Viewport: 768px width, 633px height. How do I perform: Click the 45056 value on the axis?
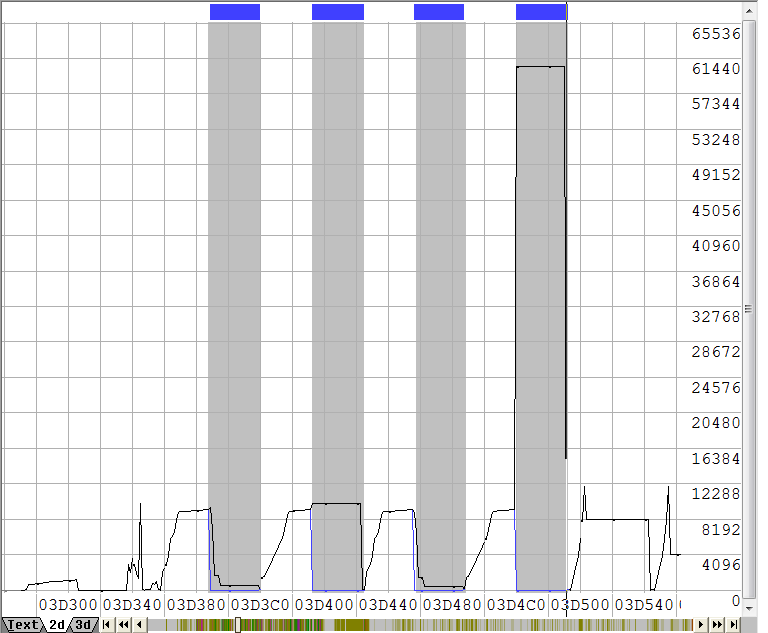point(716,211)
